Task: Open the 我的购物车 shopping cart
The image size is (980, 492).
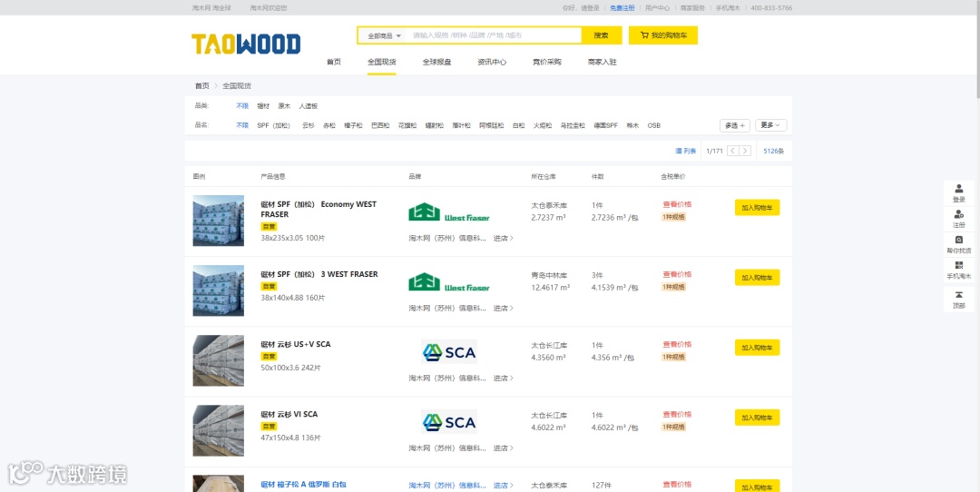Action: [x=663, y=35]
